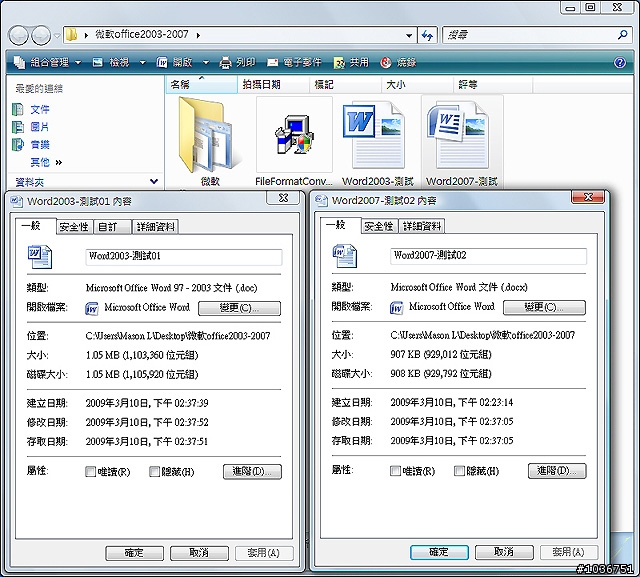
Task: Open the 檢視 dropdown arrow
Action: coord(142,62)
